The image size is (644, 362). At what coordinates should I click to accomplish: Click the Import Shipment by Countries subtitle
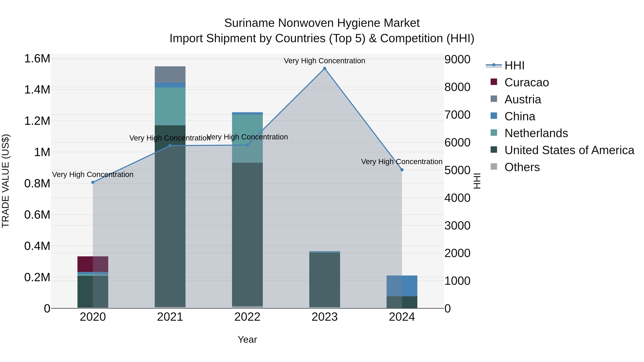pos(322,38)
